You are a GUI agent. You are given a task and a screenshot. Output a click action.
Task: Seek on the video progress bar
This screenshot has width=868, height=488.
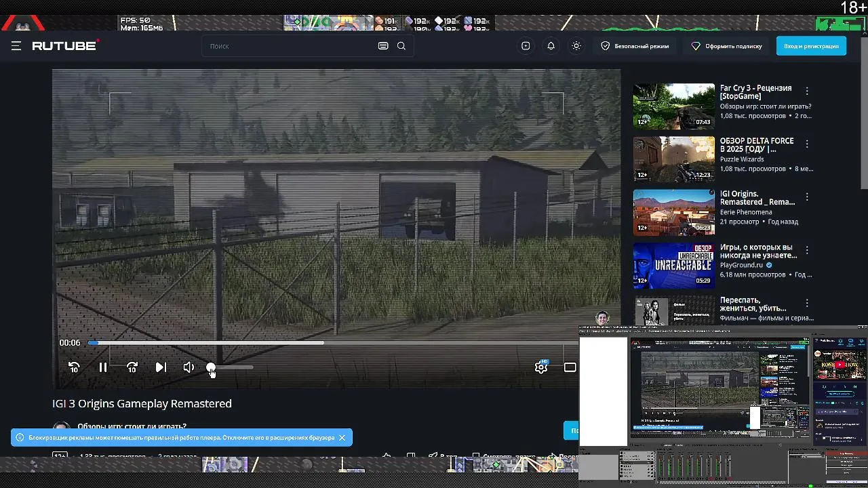332,343
